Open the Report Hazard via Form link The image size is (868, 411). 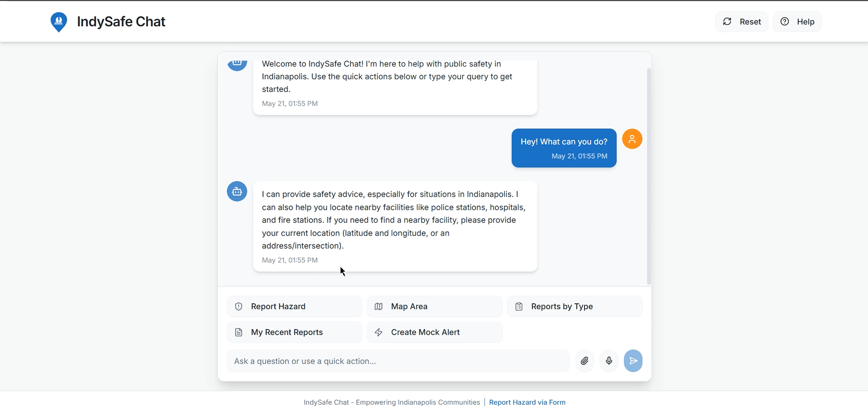pos(527,402)
